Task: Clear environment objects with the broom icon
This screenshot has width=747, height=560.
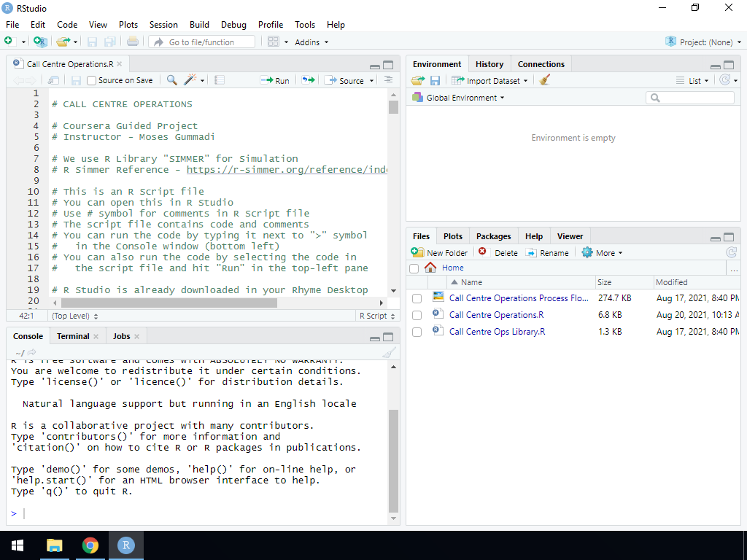Action: click(x=544, y=80)
